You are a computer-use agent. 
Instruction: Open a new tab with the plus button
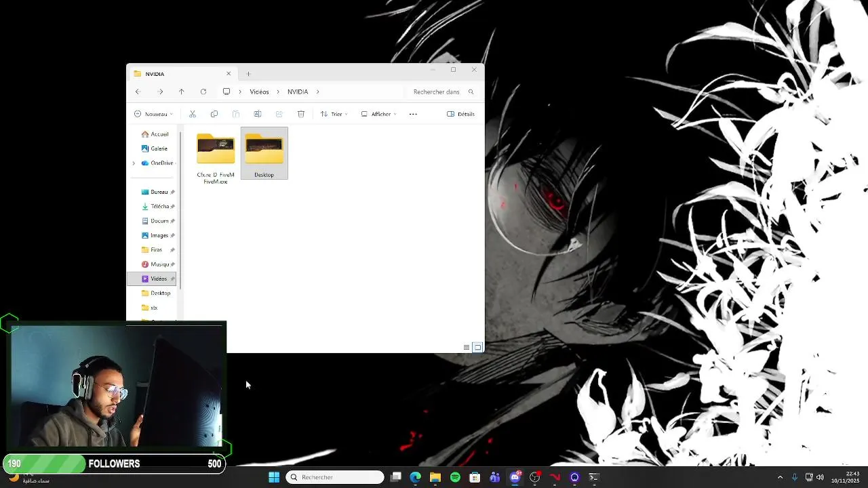(248, 74)
